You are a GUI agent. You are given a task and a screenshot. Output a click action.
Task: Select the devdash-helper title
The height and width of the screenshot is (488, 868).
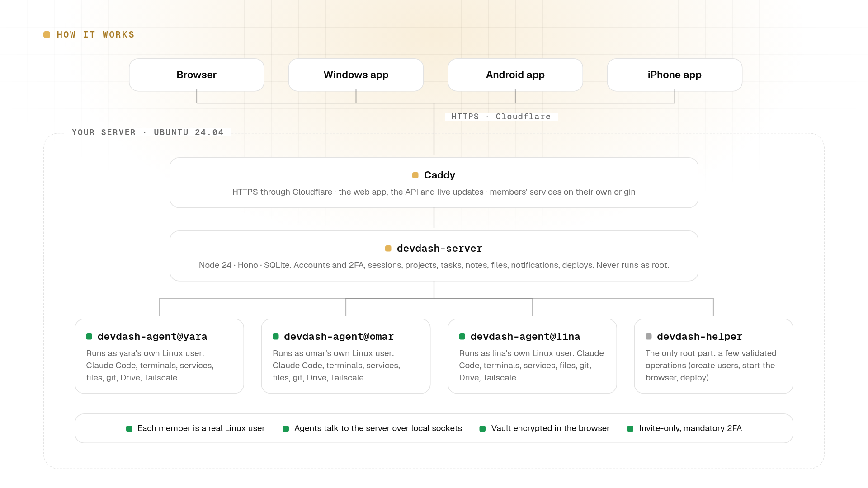point(700,337)
